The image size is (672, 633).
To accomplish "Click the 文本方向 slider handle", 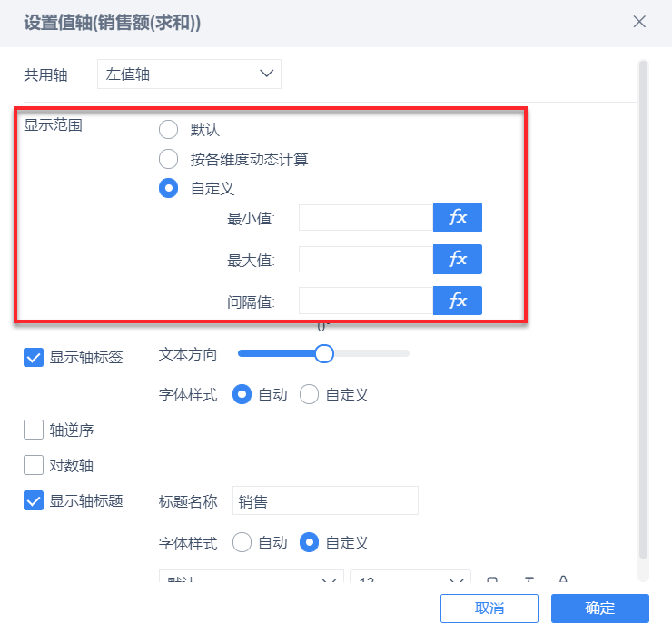I will (x=324, y=353).
